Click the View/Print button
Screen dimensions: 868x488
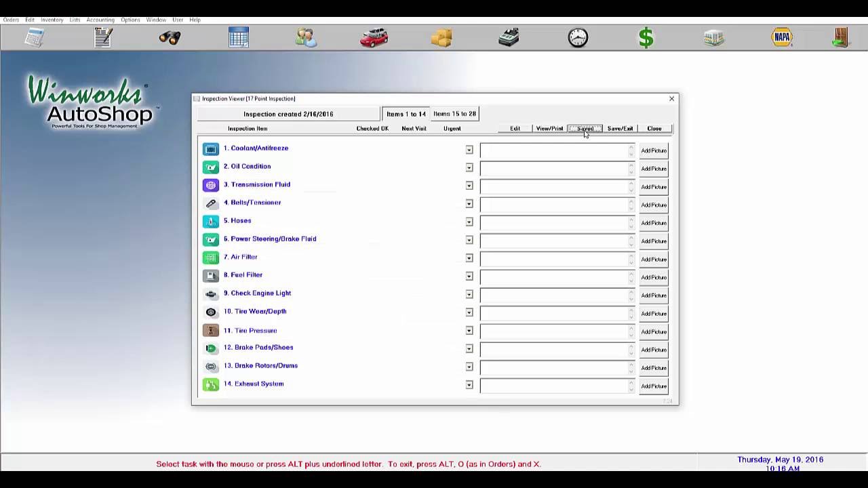coord(550,129)
